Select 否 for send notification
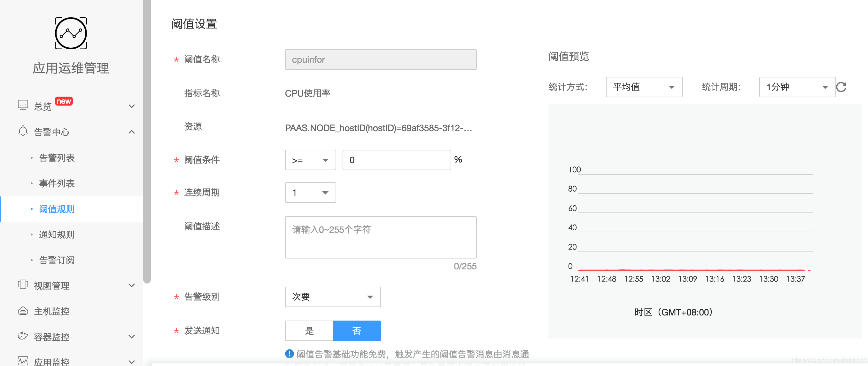The height and width of the screenshot is (366, 868). pos(357,331)
